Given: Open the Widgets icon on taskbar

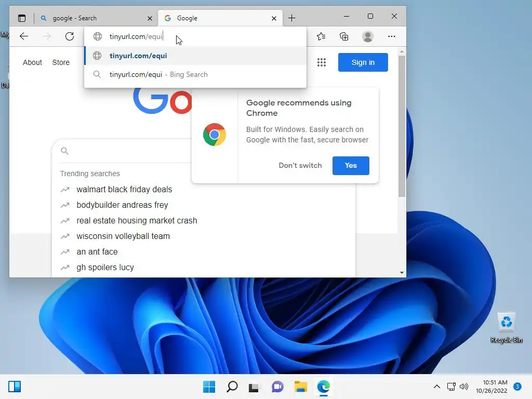Looking at the screenshot, I should point(15,387).
